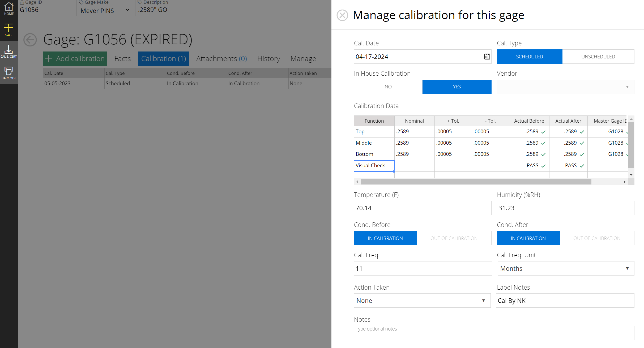Viewport: 644px width, 348px height.
Task: Click checkmark beside Middle Actual Before
Action: click(x=543, y=143)
